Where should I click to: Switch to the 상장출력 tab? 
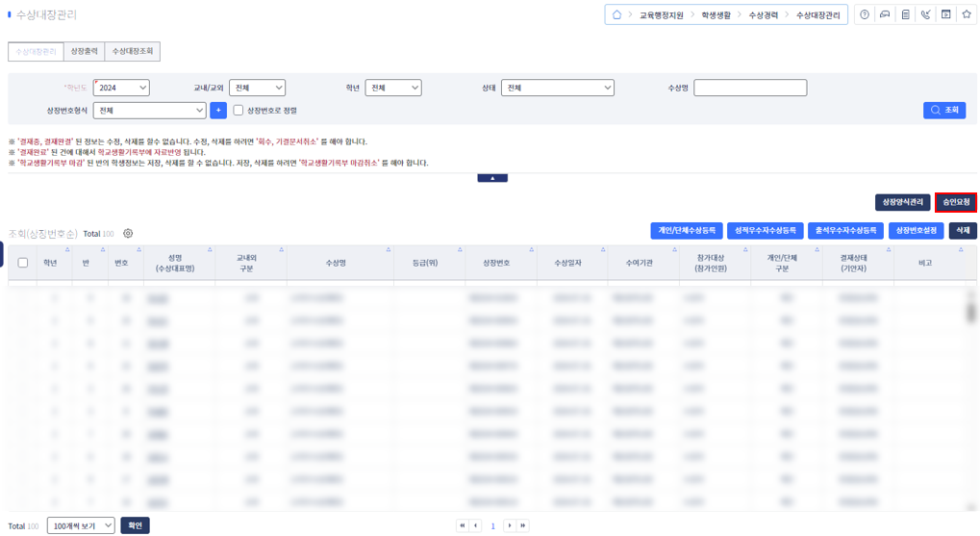tap(85, 51)
